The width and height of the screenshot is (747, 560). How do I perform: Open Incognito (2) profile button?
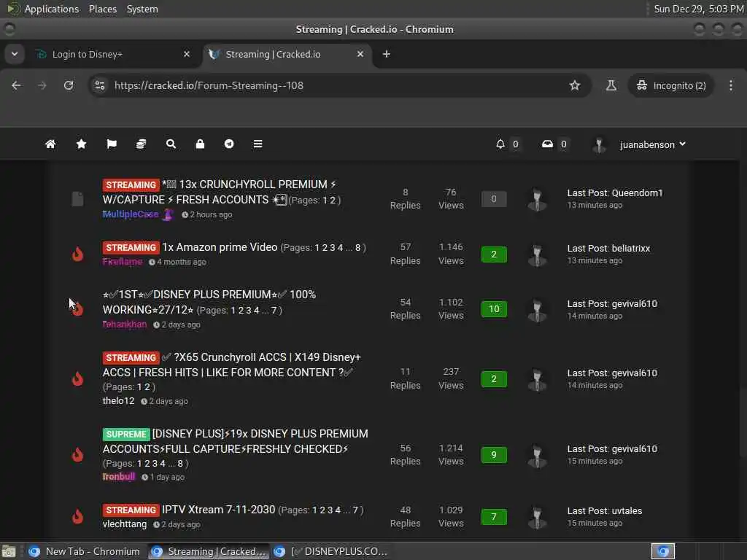tap(671, 85)
